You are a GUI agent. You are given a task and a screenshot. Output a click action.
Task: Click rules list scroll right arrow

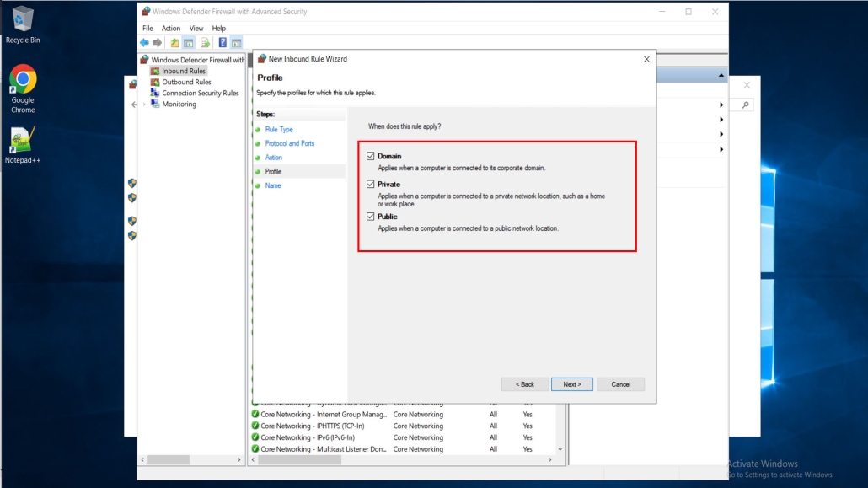coord(549,459)
